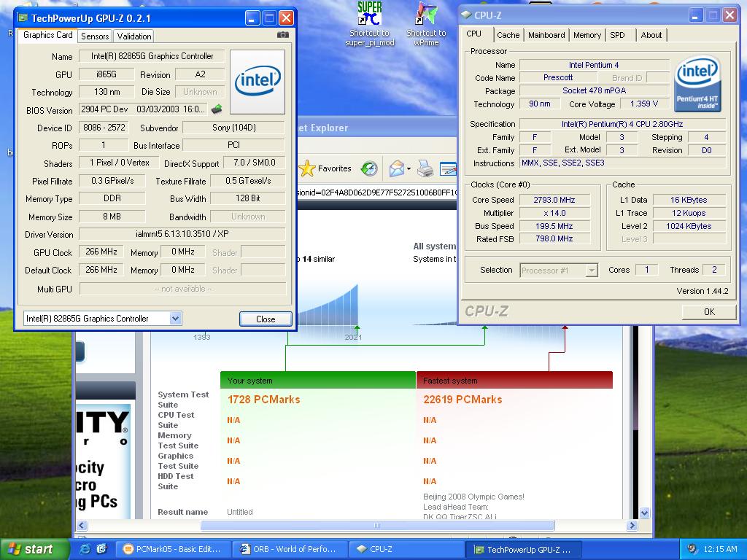The height and width of the screenshot is (560, 747).
Task: Click the Intel logo in GPU-Z
Action: [x=258, y=82]
